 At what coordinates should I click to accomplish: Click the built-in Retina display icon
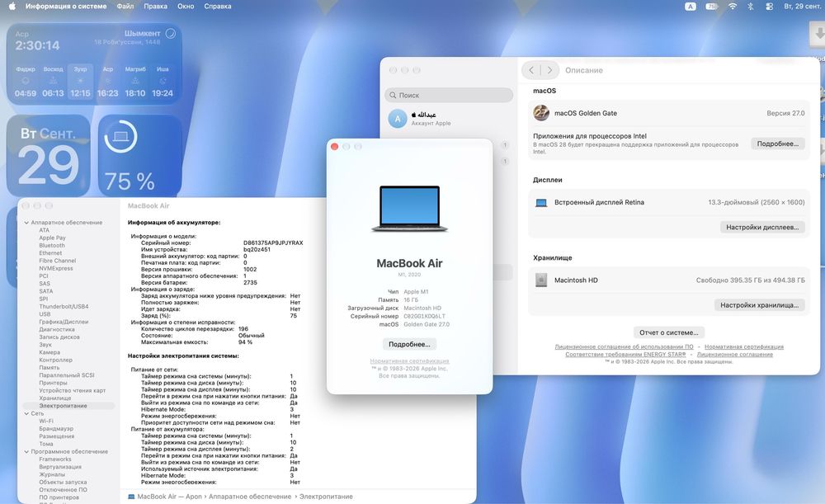click(x=541, y=203)
